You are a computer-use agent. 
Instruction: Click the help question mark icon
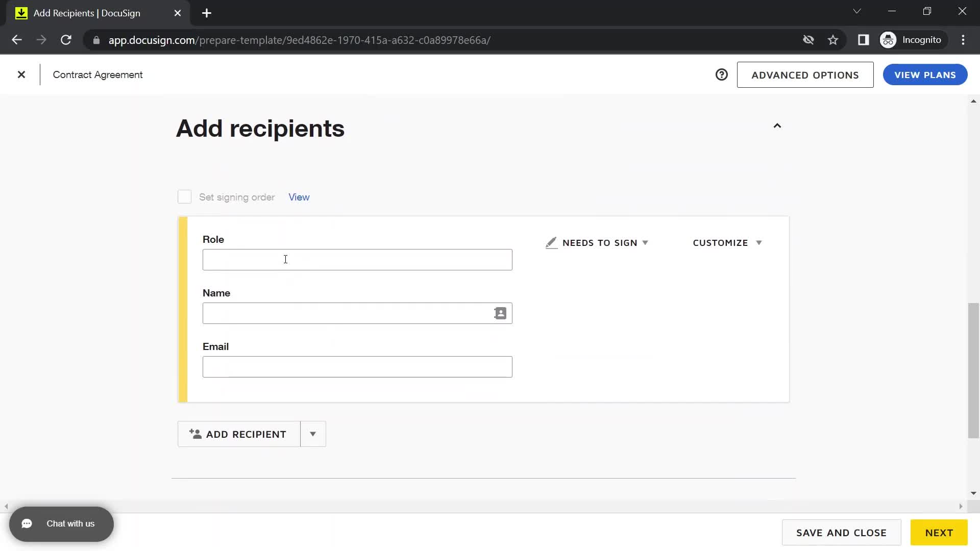(722, 74)
